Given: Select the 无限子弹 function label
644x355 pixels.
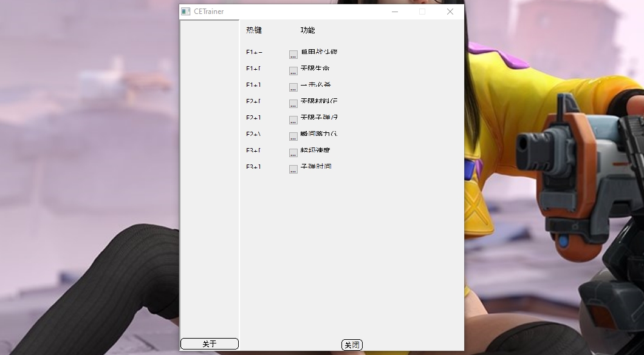Looking at the screenshot, I should coord(319,117).
